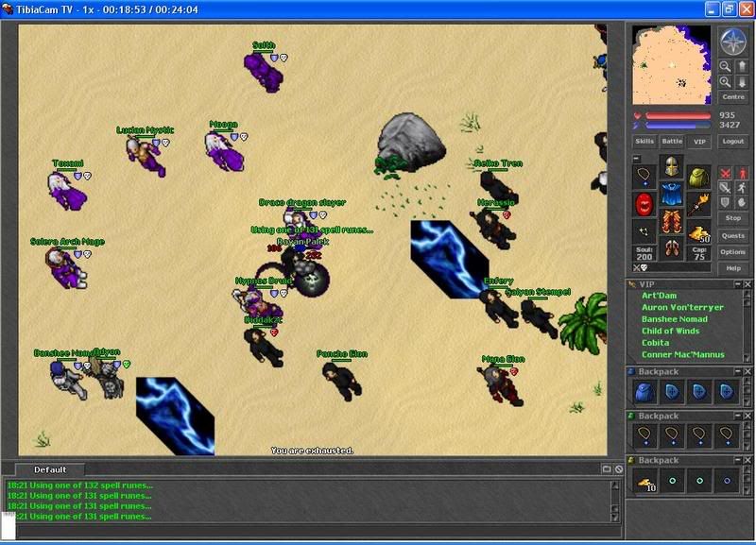Viewport: 756px width, 545px height.
Task: Close the blue Backpack panel
Action: click(x=747, y=371)
